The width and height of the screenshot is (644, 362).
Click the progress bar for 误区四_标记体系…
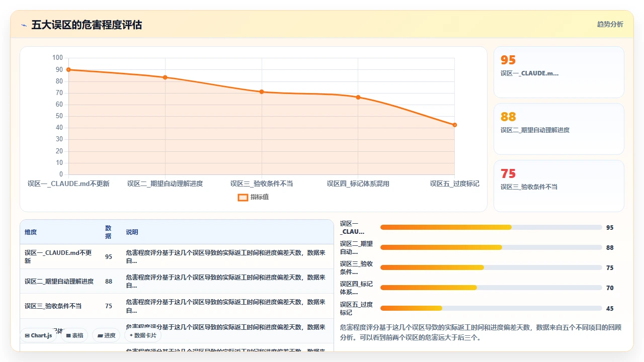(491, 288)
